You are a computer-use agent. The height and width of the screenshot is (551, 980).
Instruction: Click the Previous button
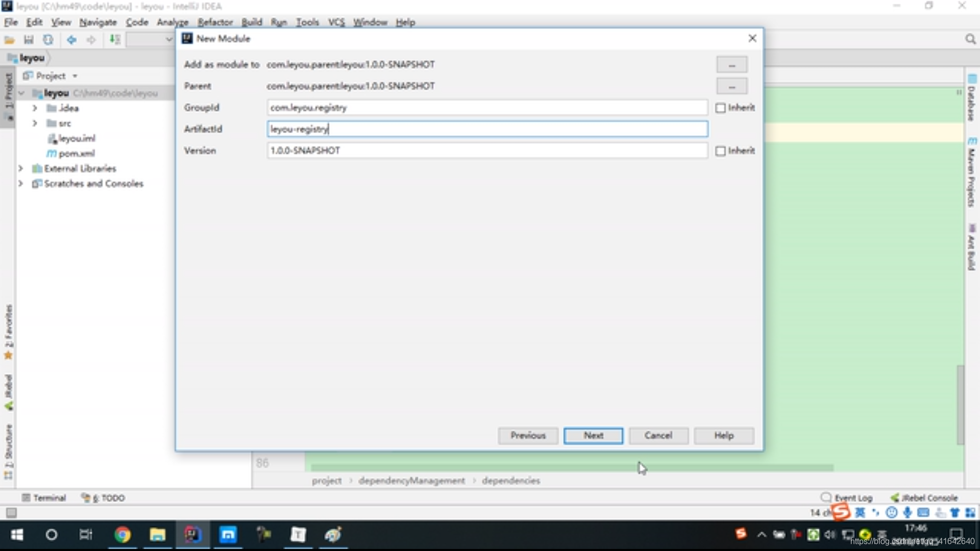tap(528, 436)
